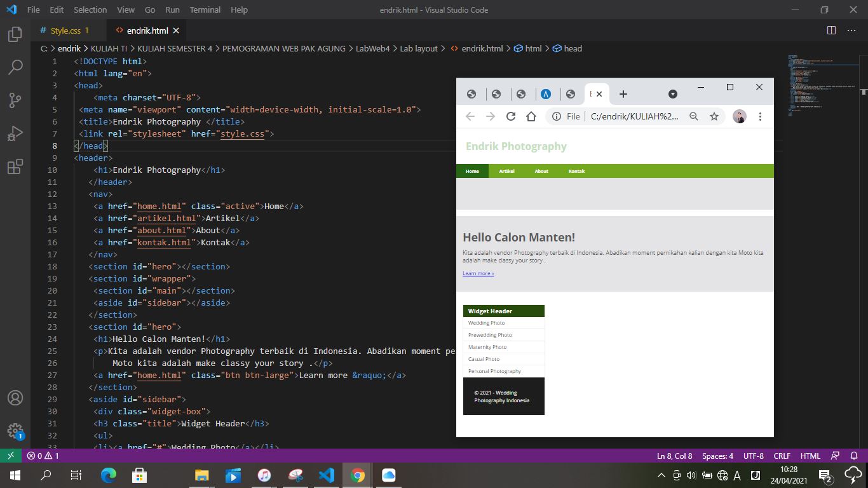Viewport: 868px width, 488px height.
Task: Click the zoom magnifier in Chrome address bar
Action: coord(693,116)
